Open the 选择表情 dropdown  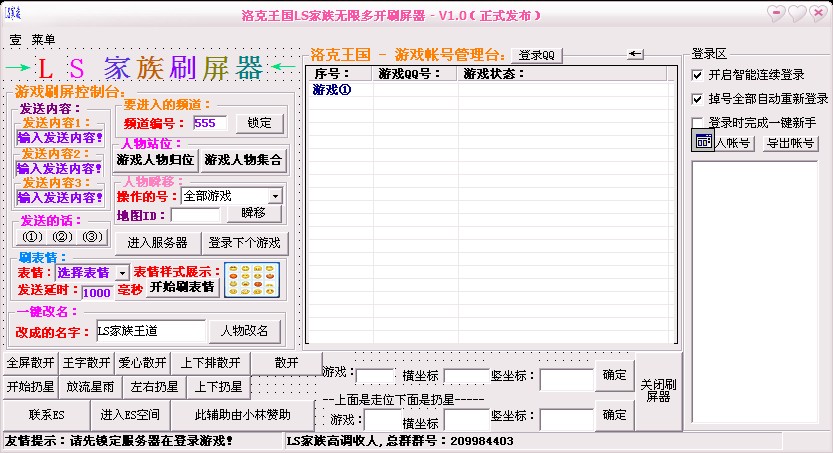point(122,272)
